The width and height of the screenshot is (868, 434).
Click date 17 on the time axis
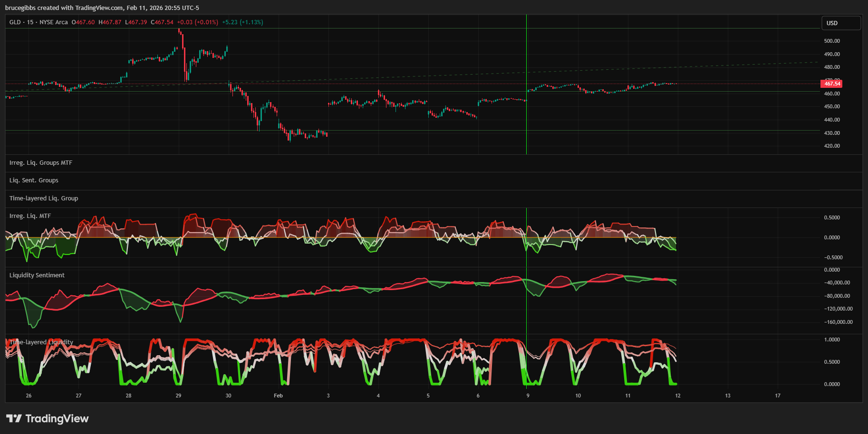click(778, 396)
